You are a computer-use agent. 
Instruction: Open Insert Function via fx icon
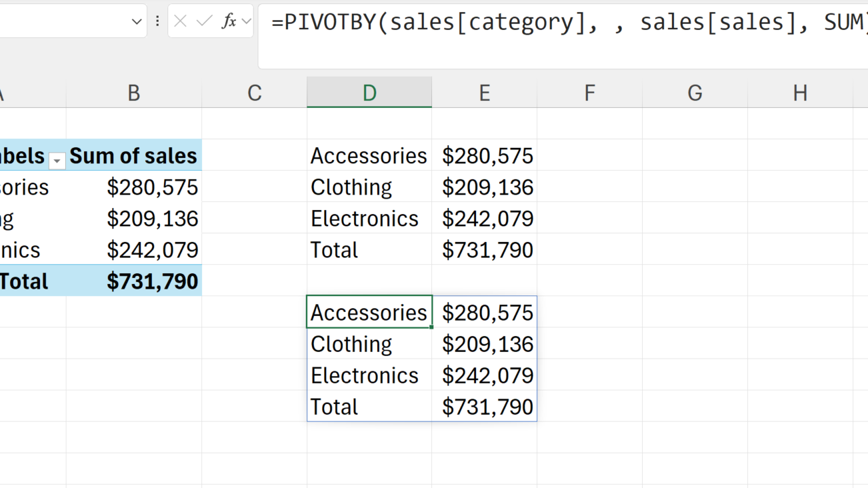click(x=229, y=22)
